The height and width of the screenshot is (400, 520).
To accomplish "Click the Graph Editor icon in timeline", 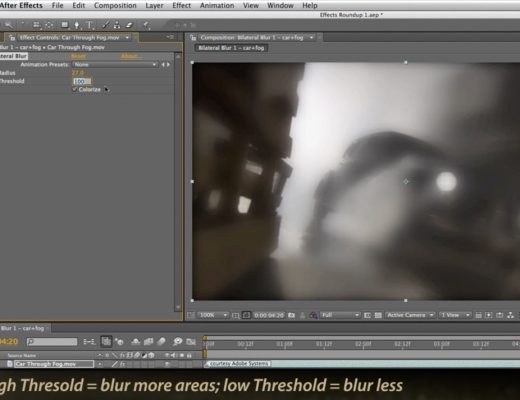I will click(191, 342).
